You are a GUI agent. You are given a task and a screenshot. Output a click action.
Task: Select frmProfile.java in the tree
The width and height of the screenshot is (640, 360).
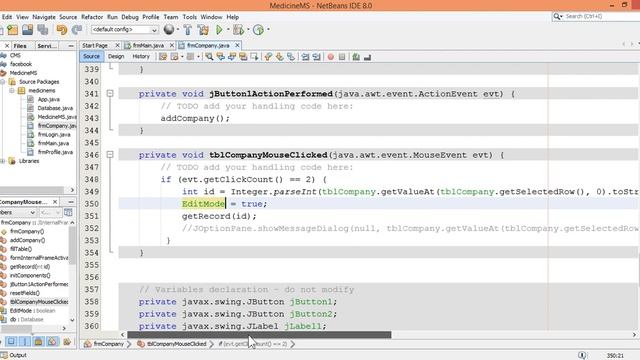pos(55,152)
